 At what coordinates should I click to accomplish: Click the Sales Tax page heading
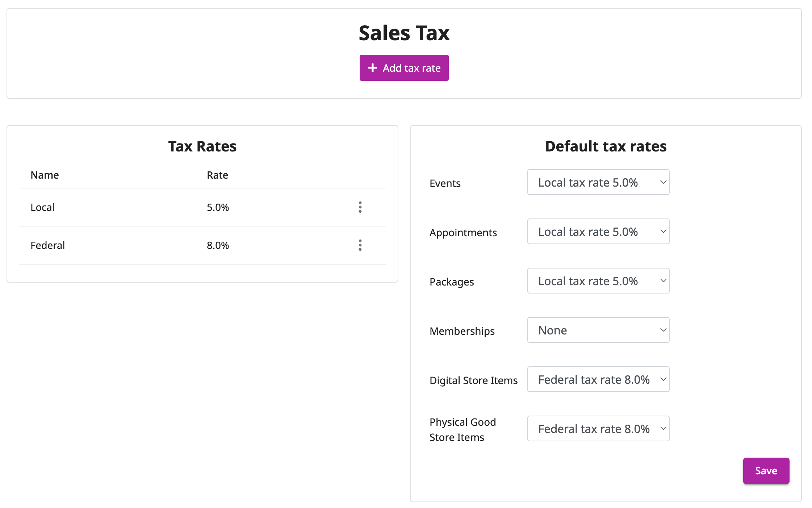coord(404,33)
